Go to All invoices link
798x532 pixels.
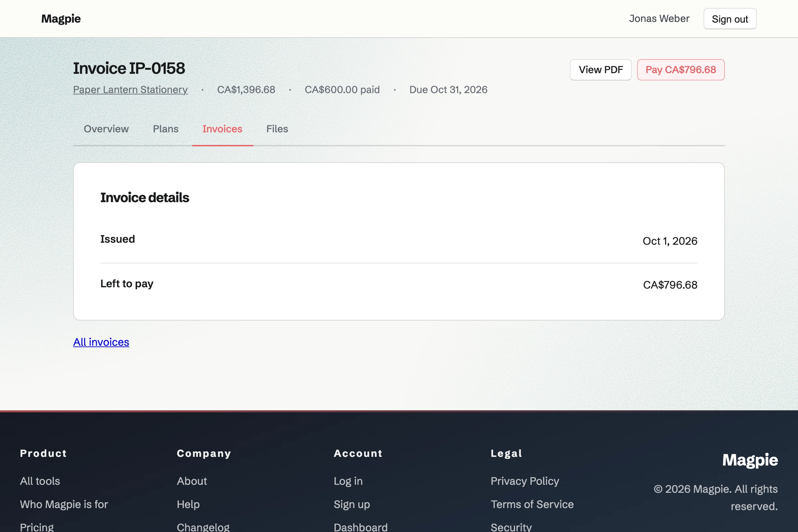(101, 342)
